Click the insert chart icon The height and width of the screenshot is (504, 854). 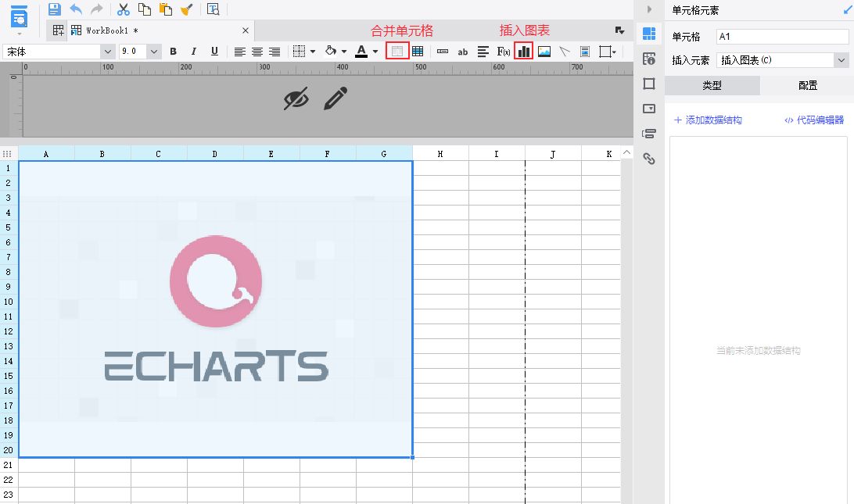pyautogui.click(x=523, y=52)
